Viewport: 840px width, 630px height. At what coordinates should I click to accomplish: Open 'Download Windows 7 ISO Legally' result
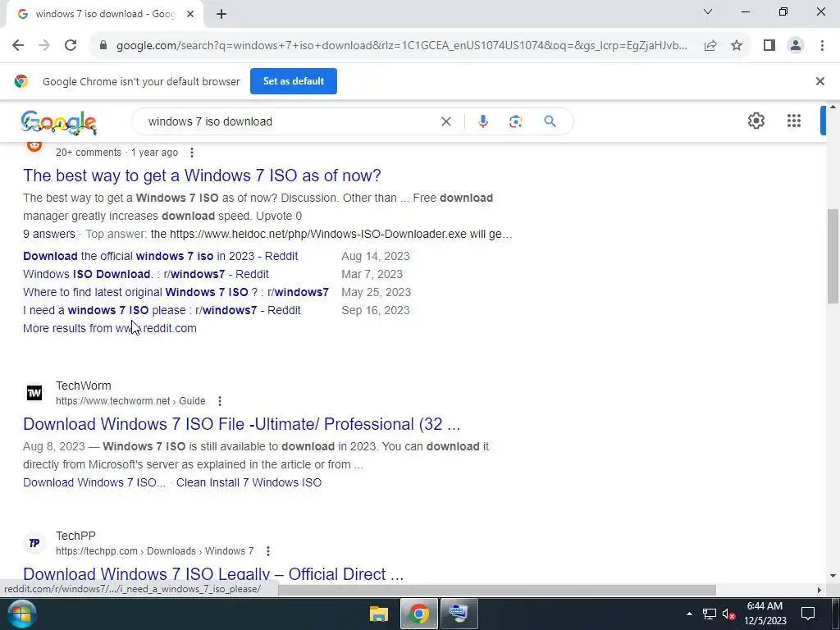tap(213, 573)
